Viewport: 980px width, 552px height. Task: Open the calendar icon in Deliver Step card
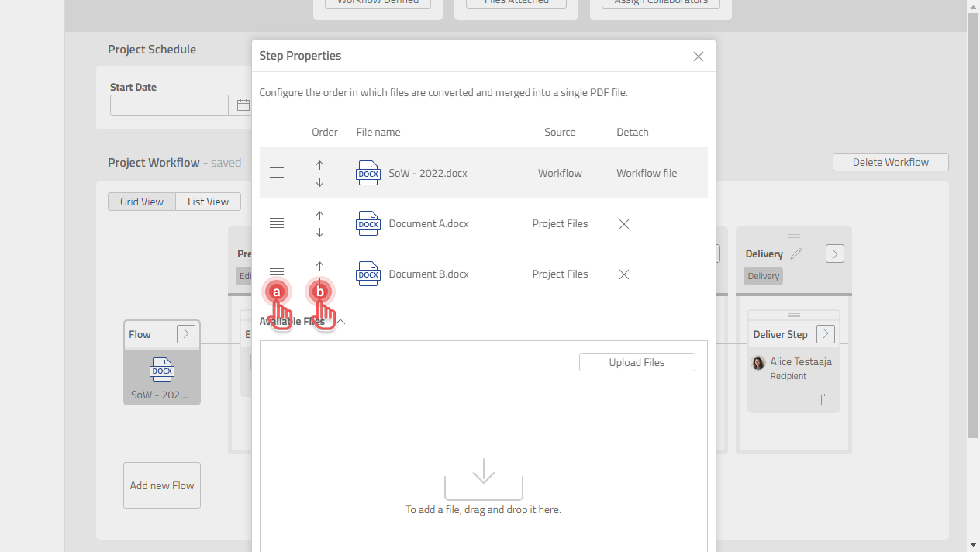826,399
